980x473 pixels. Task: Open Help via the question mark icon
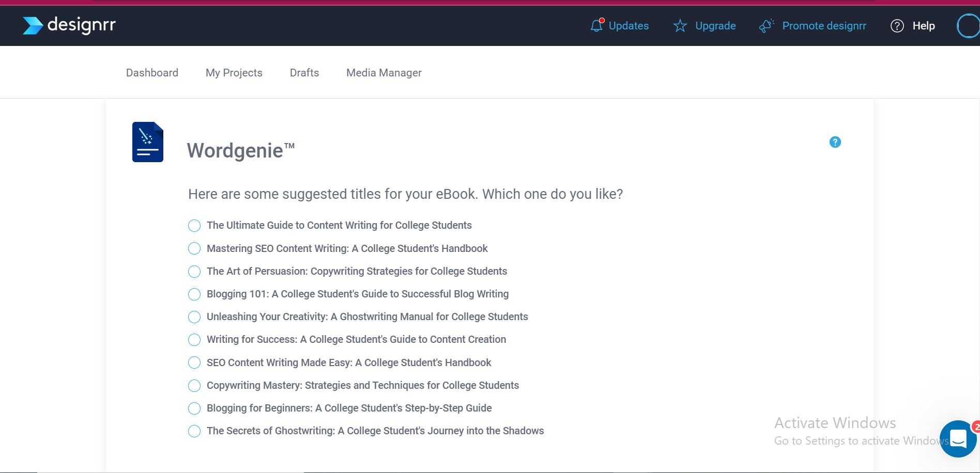click(x=897, y=25)
